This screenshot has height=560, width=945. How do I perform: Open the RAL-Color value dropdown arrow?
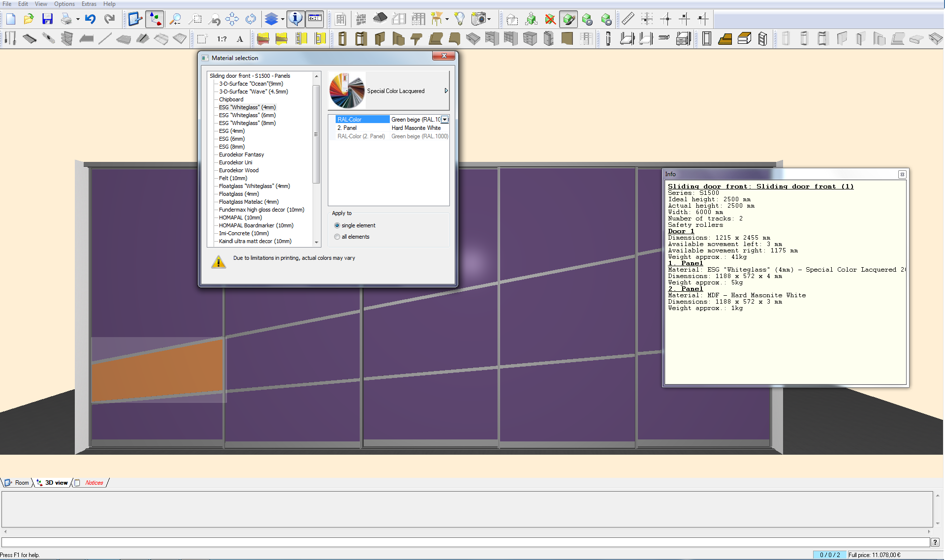click(444, 120)
